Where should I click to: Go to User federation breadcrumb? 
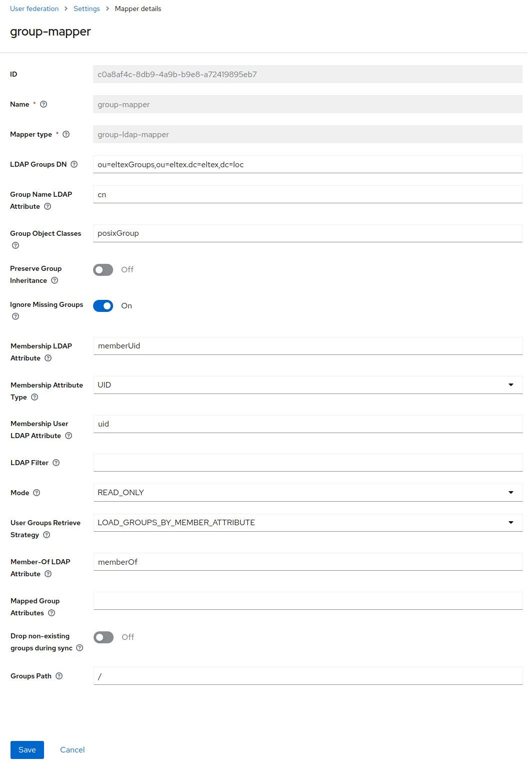(x=34, y=9)
